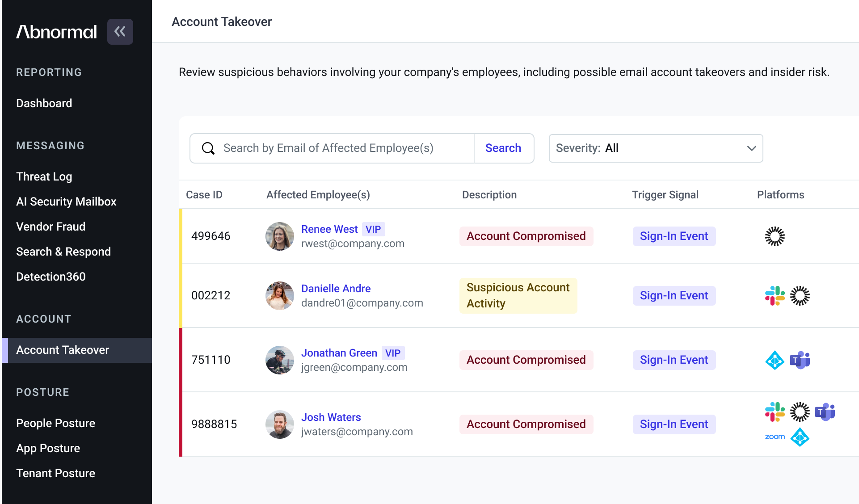Click the Abnormal logo
Image resolution: width=859 pixels, height=504 pixels.
[x=56, y=32]
